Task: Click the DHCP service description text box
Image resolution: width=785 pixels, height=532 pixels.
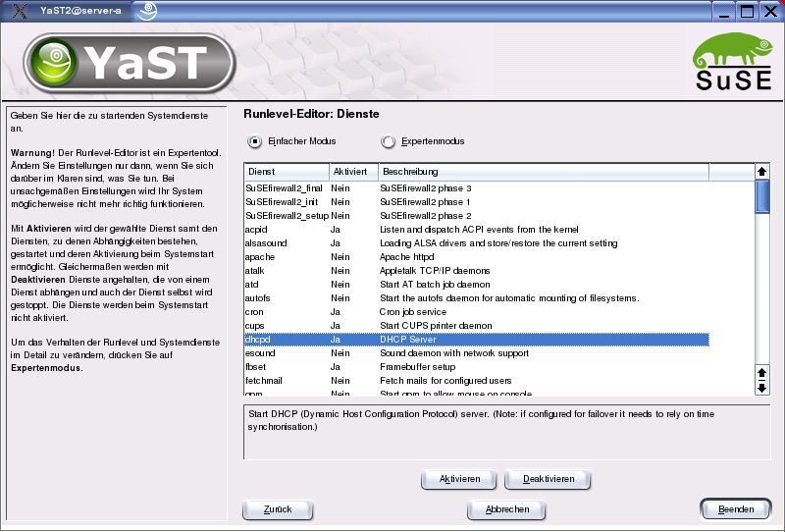Action: [x=506, y=432]
